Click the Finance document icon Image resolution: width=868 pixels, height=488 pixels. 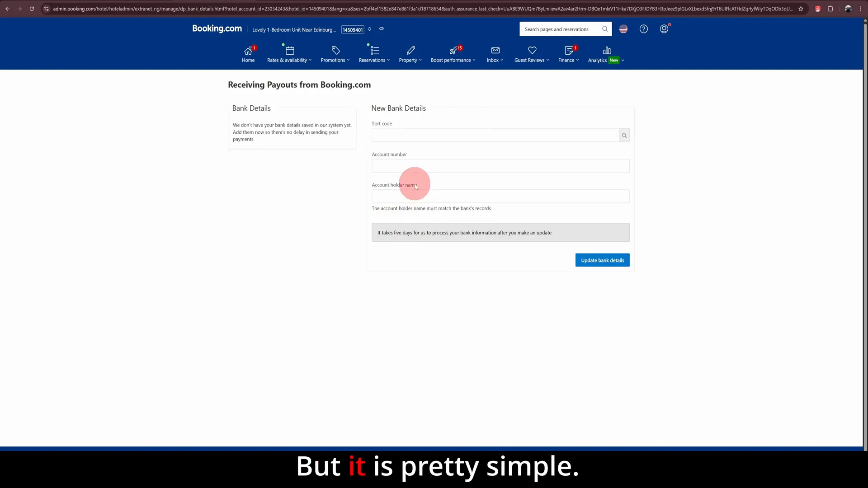pos(569,51)
